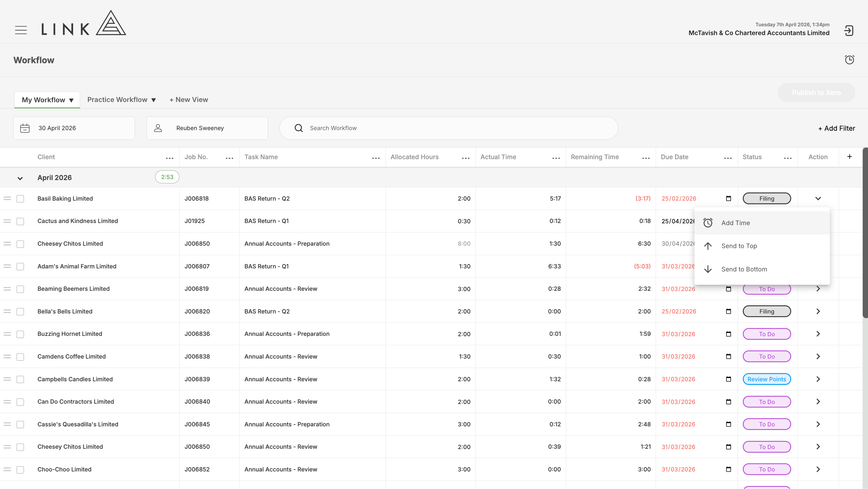Screen dimensions: 868x489
Task: Expand action chevron for Buzzing Hornet Limited
Action: 818,334
